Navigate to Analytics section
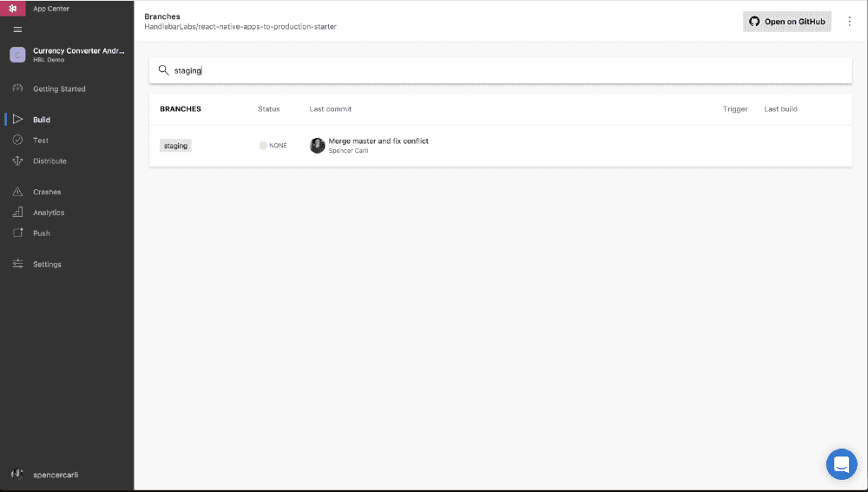Image resolution: width=868 pixels, height=492 pixels. pyautogui.click(x=49, y=213)
